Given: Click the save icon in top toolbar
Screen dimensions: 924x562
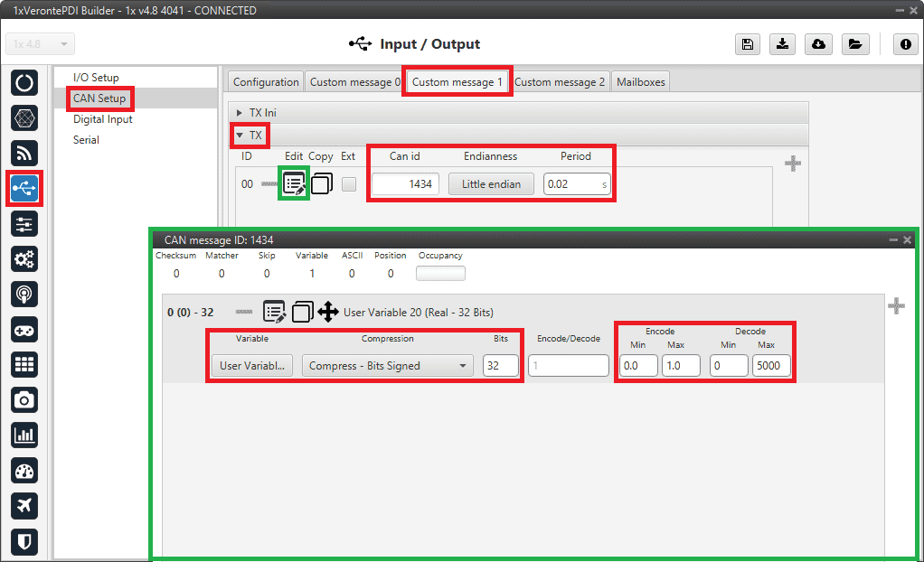Looking at the screenshot, I should pos(747,44).
